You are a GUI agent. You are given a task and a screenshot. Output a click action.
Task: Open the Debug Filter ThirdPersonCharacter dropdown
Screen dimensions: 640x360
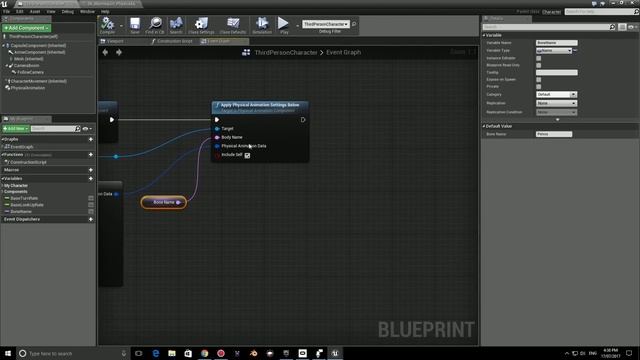point(326,24)
